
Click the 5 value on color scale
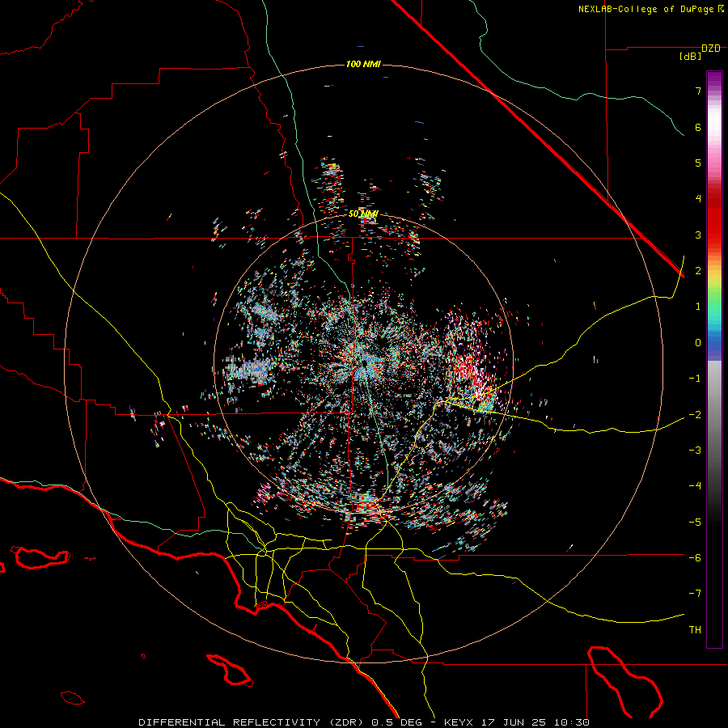[x=698, y=163]
